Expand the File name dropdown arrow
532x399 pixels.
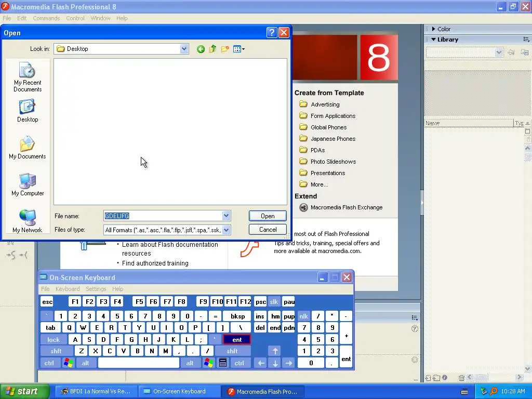(x=226, y=216)
